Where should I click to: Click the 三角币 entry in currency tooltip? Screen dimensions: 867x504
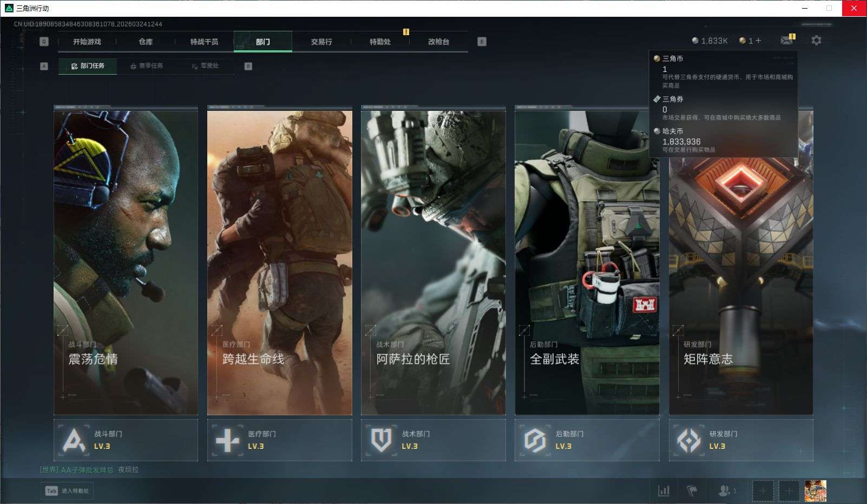(x=723, y=71)
